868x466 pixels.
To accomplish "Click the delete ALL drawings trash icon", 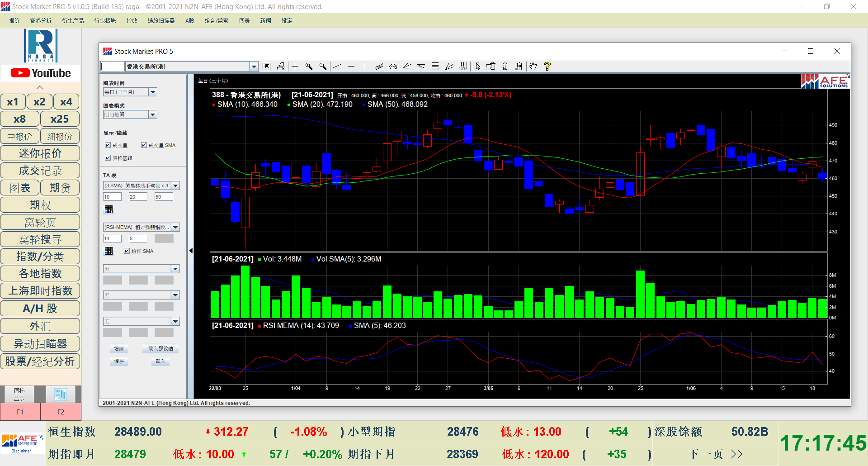I will point(519,67).
